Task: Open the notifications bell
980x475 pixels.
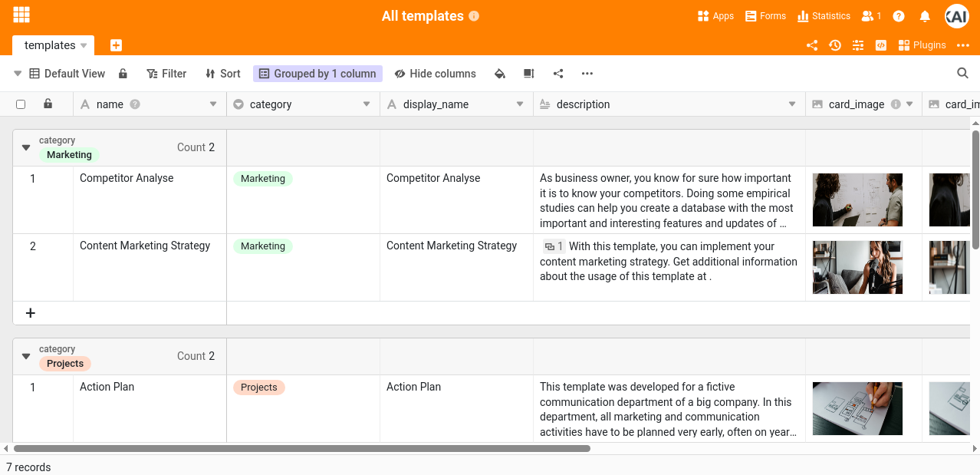Action: click(x=925, y=16)
